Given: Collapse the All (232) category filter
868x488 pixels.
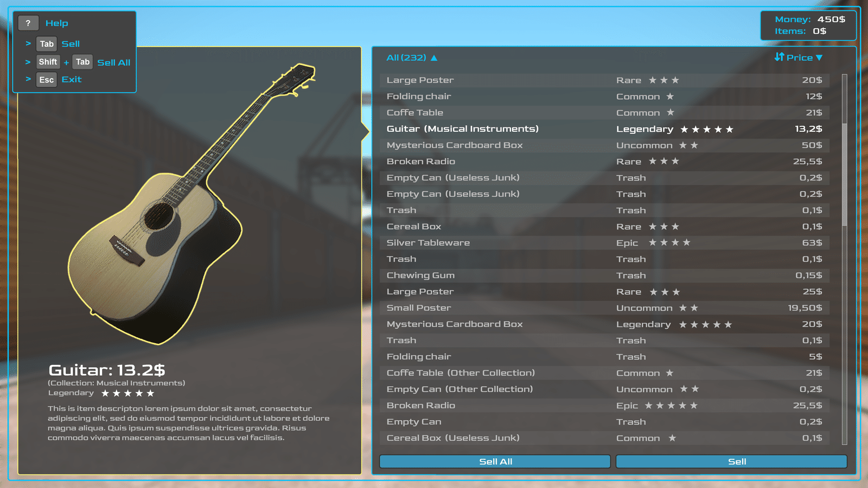Looking at the screenshot, I should [434, 57].
